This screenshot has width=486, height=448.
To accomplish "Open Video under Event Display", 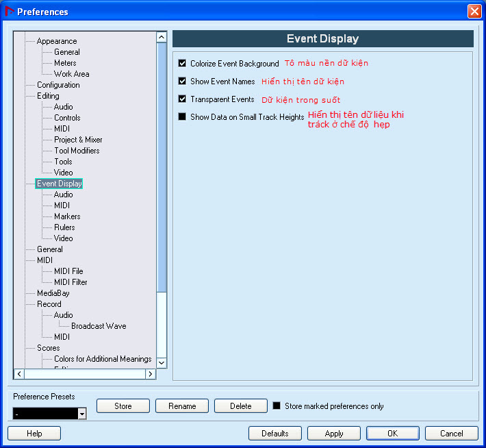I will 63,238.
